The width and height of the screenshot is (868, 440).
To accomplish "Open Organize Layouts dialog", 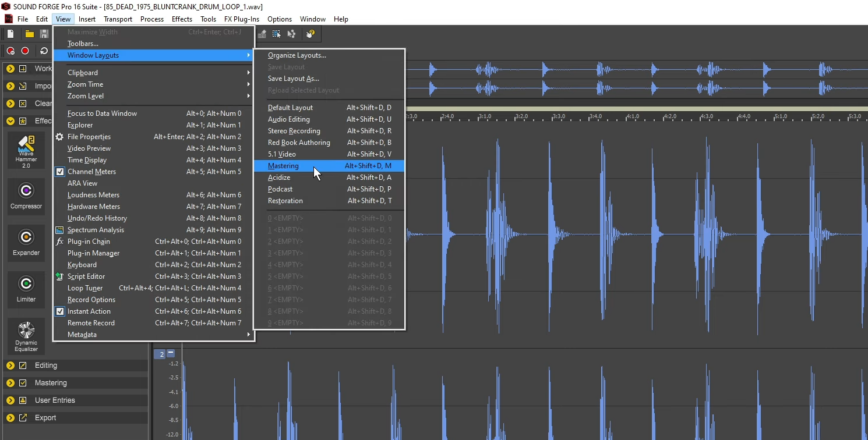I will pos(329,55).
